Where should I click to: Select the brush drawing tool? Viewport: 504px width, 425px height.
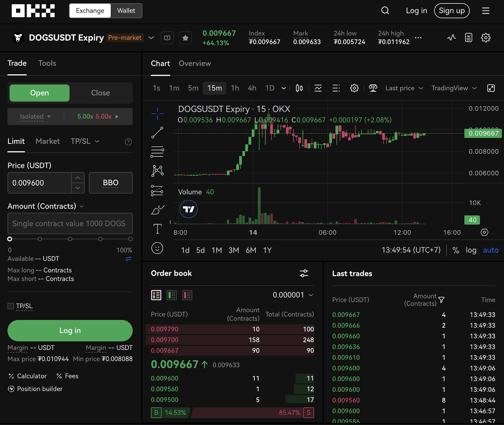point(157,210)
